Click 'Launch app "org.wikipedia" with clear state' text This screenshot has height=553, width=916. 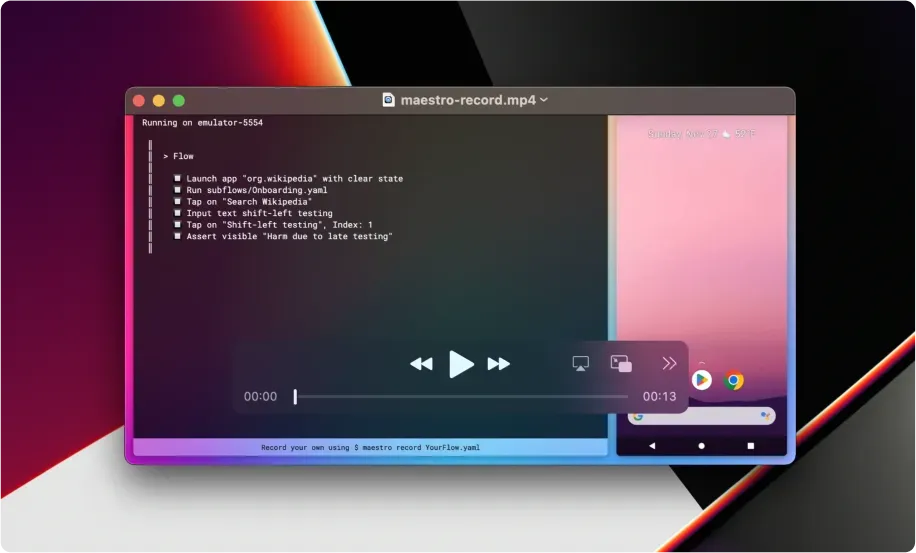pyautogui.click(x=294, y=179)
